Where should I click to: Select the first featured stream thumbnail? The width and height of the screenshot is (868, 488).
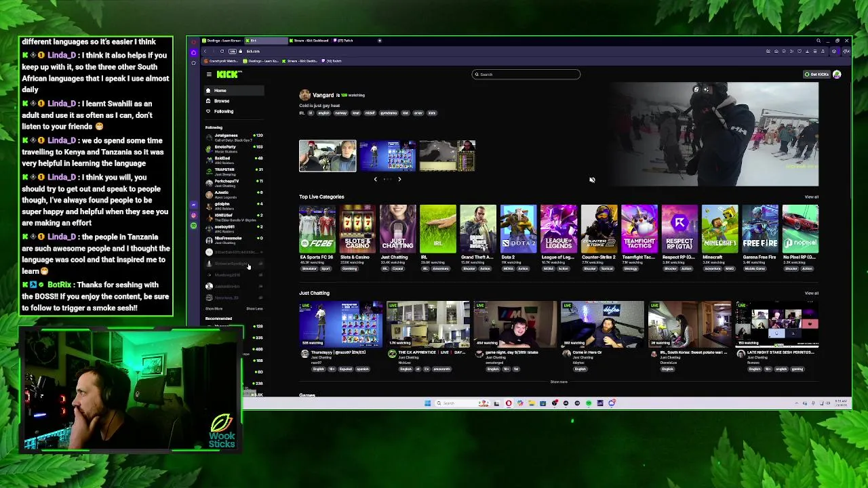point(328,156)
